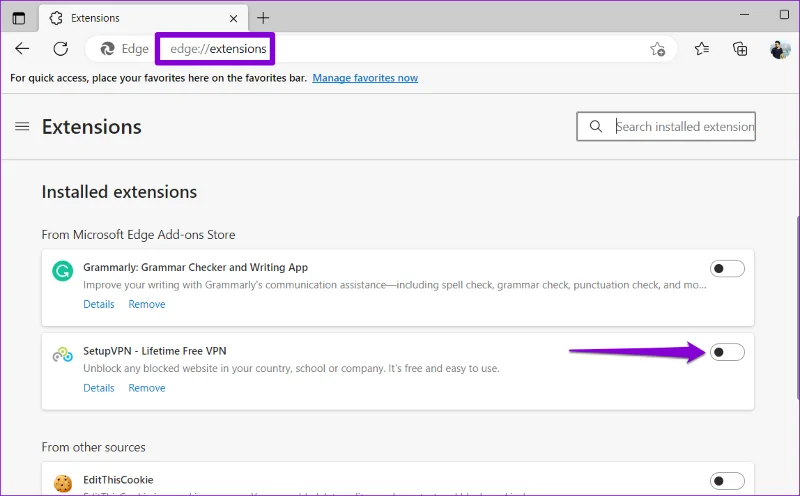The image size is (800, 496).
Task: Add this page to favorites star icon
Action: (657, 49)
